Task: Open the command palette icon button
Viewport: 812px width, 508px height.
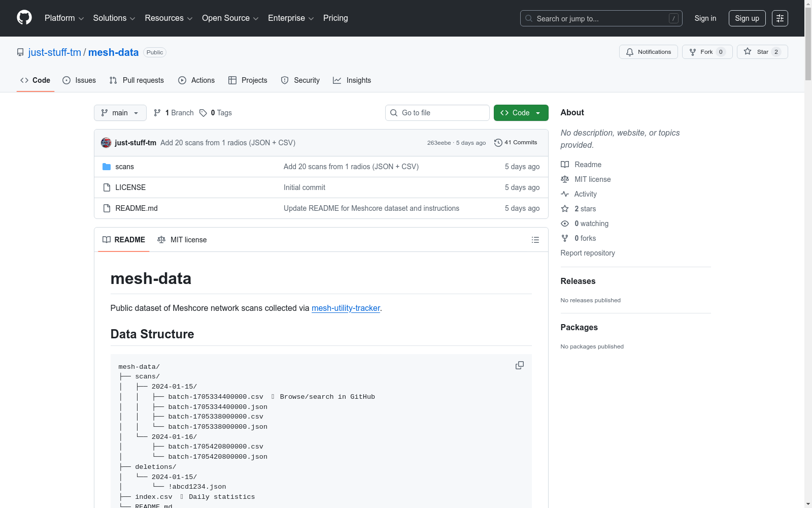Action: (780, 18)
